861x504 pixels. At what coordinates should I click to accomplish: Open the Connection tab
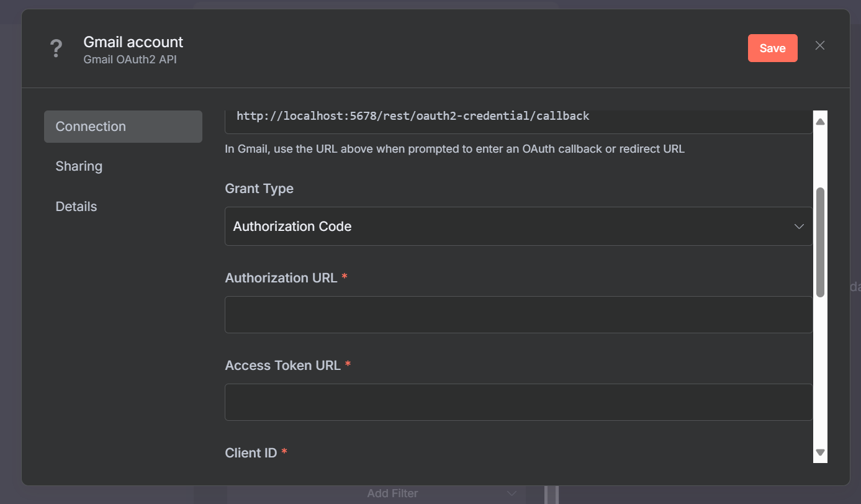tap(123, 127)
